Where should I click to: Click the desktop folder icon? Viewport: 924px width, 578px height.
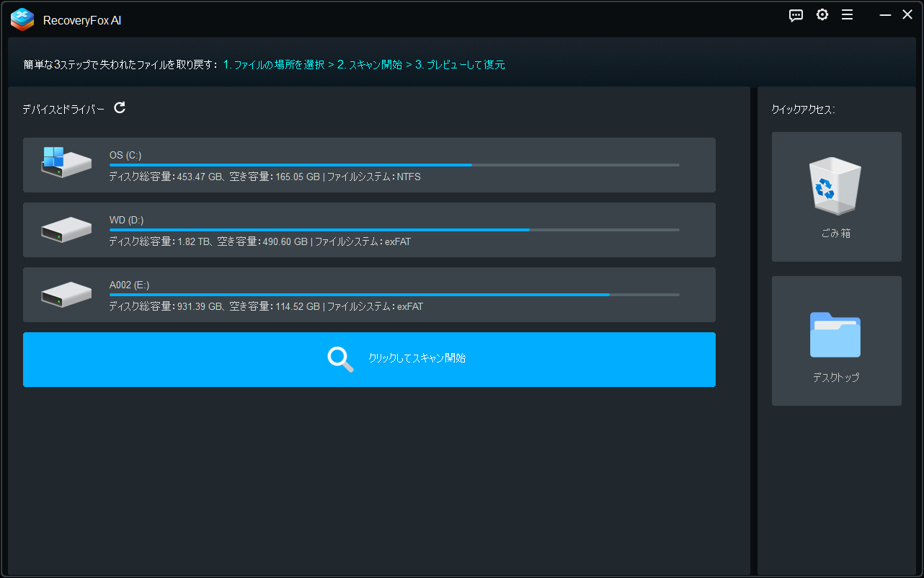pyautogui.click(x=835, y=334)
